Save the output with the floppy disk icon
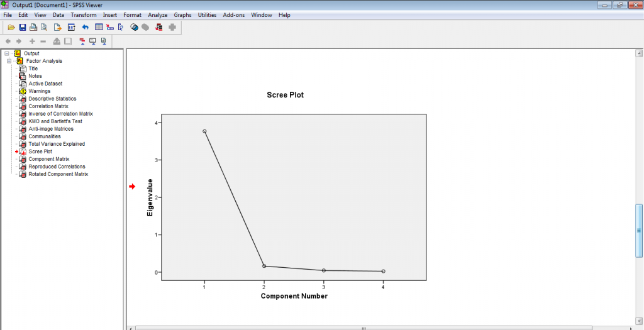 click(23, 27)
